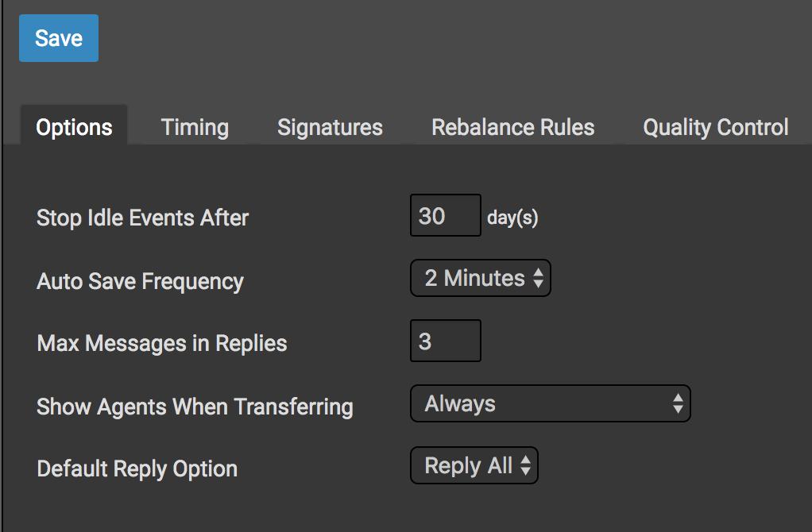Click the Stop Idle Events After label
The height and width of the screenshot is (532, 812).
pos(143,218)
